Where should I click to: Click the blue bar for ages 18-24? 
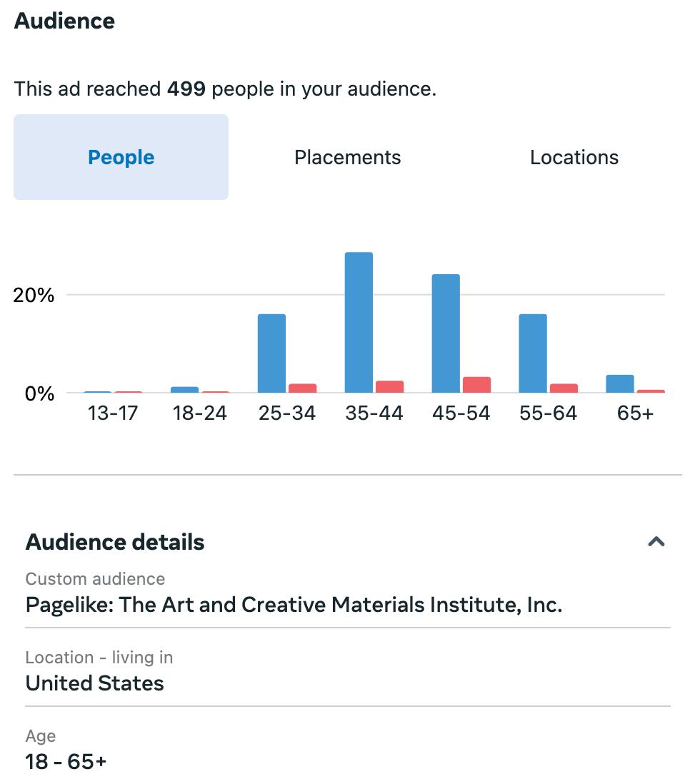184,389
